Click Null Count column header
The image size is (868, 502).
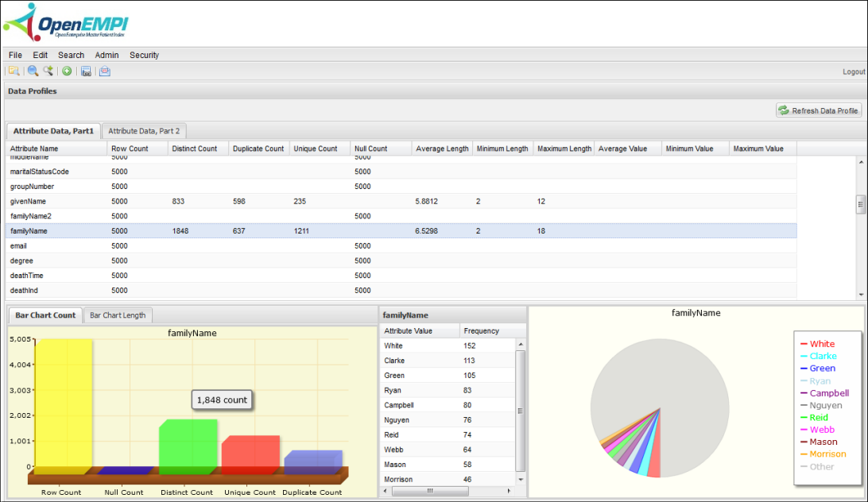[381, 149]
